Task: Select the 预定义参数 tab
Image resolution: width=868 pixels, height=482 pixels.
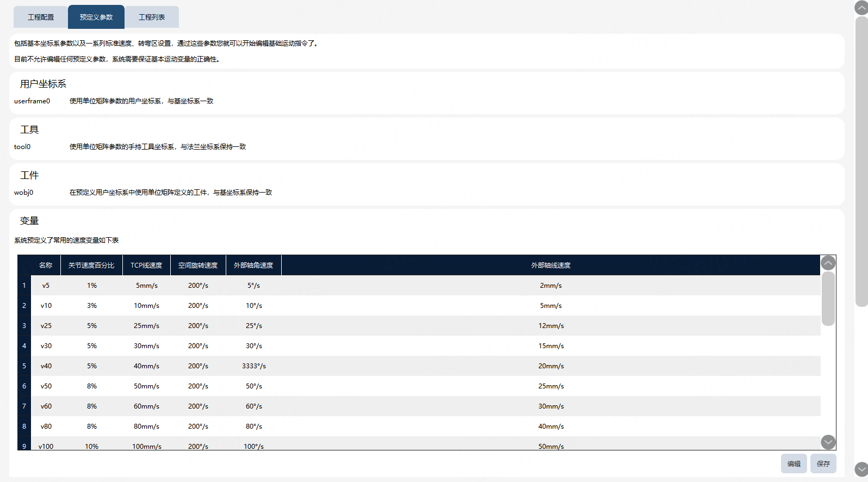Action: click(x=96, y=17)
